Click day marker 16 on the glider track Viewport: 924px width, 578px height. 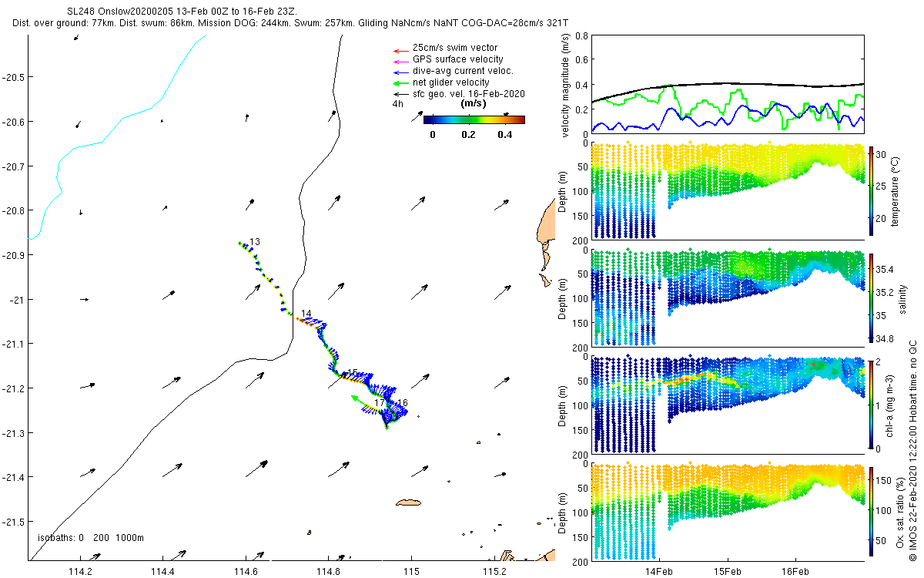coord(402,403)
